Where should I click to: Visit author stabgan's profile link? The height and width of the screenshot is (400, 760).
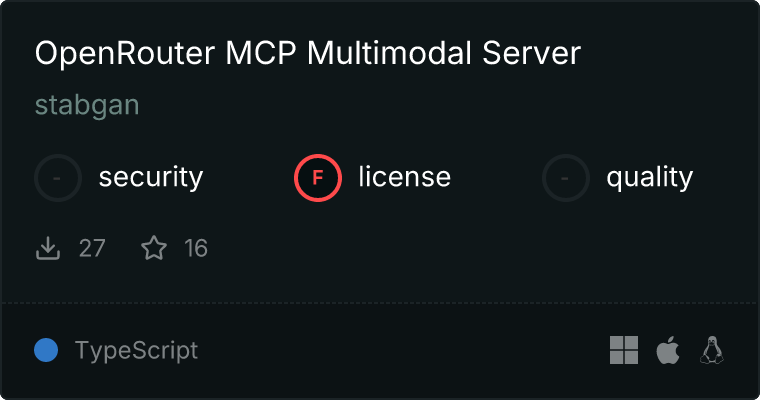87,106
